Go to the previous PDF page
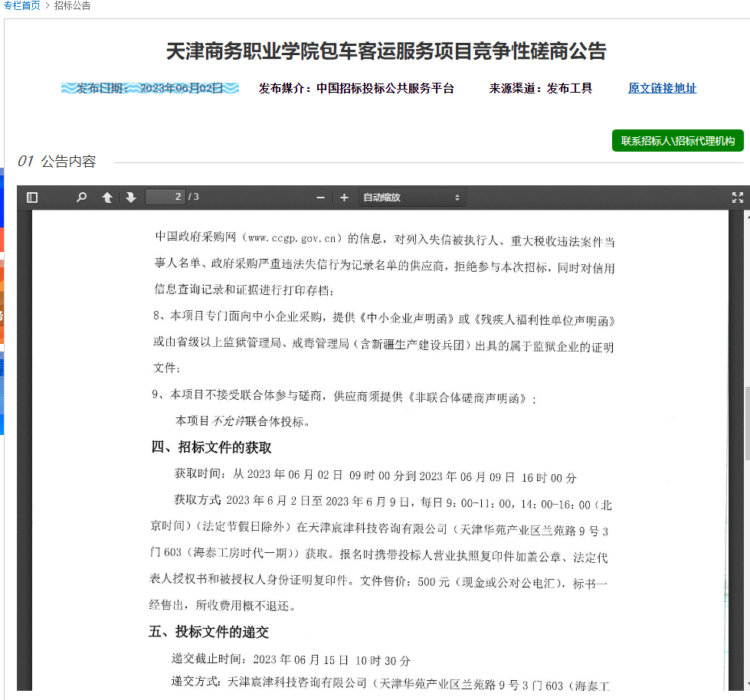Viewport: 750px width, 700px height. tap(107, 198)
